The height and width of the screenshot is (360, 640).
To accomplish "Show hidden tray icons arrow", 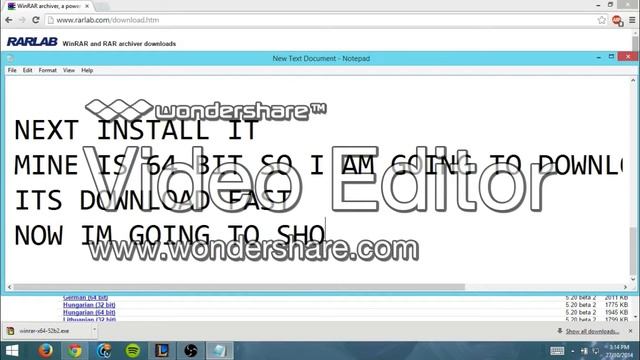I will (x=573, y=351).
